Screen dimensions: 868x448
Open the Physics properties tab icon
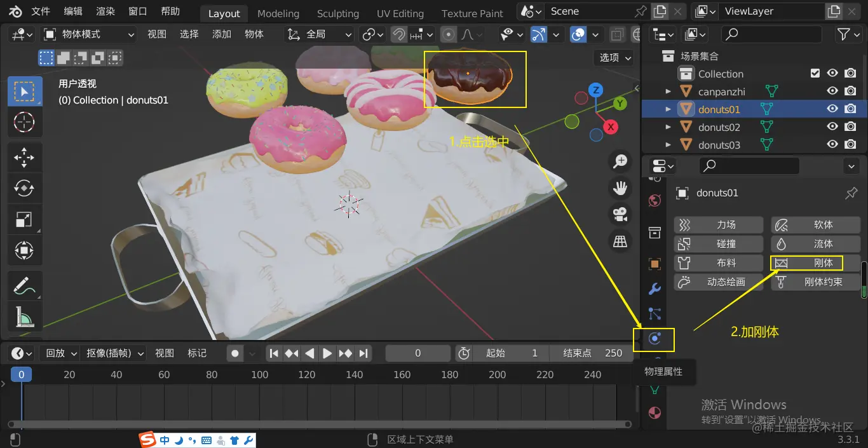click(654, 339)
